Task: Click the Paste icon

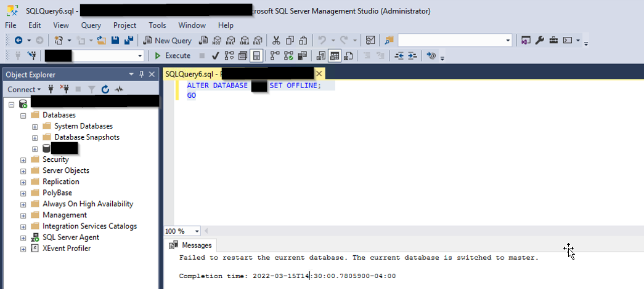Action: click(304, 40)
